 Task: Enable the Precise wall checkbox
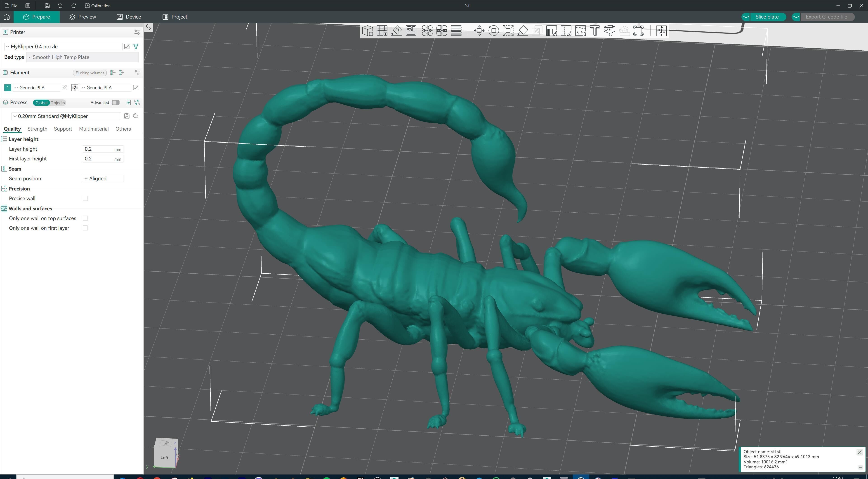[85, 198]
